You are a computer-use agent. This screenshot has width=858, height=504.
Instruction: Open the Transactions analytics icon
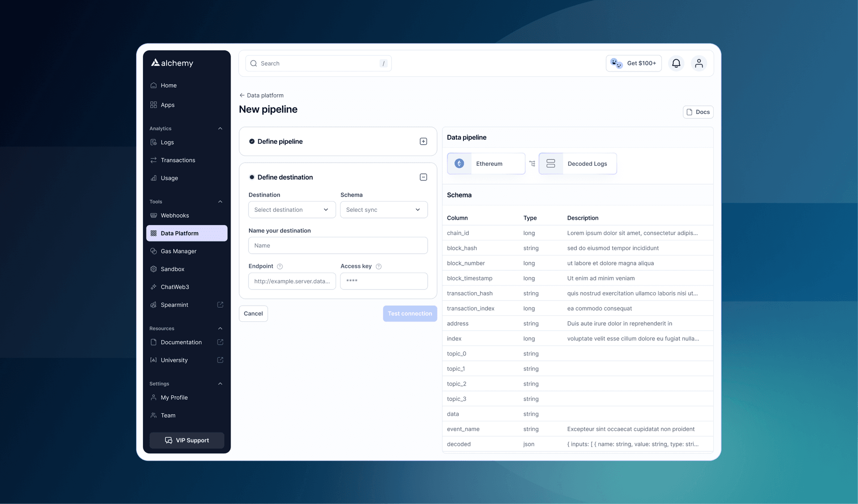[154, 160]
